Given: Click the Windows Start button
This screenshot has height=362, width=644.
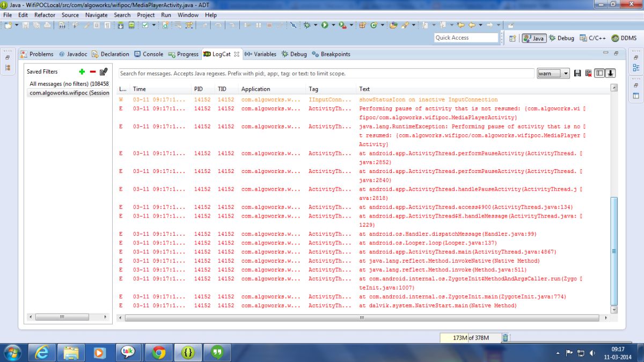Looking at the screenshot, I should tap(12, 352).
